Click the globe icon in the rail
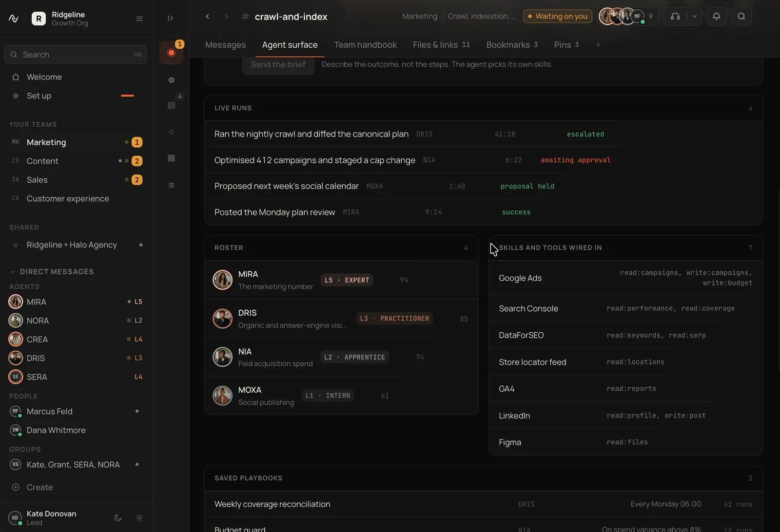 [x=171, y=80]
